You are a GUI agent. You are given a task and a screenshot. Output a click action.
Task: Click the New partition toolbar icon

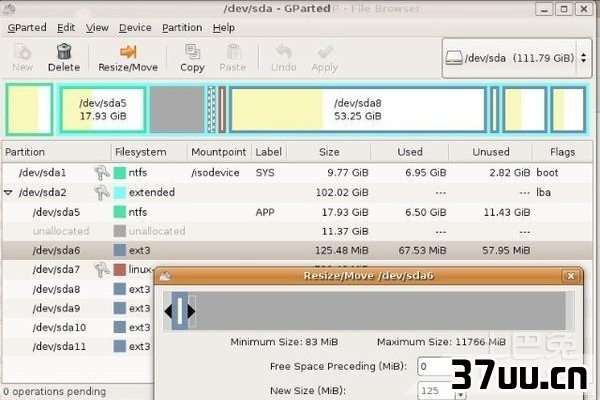pyautogui.click(x=22, y=52)
